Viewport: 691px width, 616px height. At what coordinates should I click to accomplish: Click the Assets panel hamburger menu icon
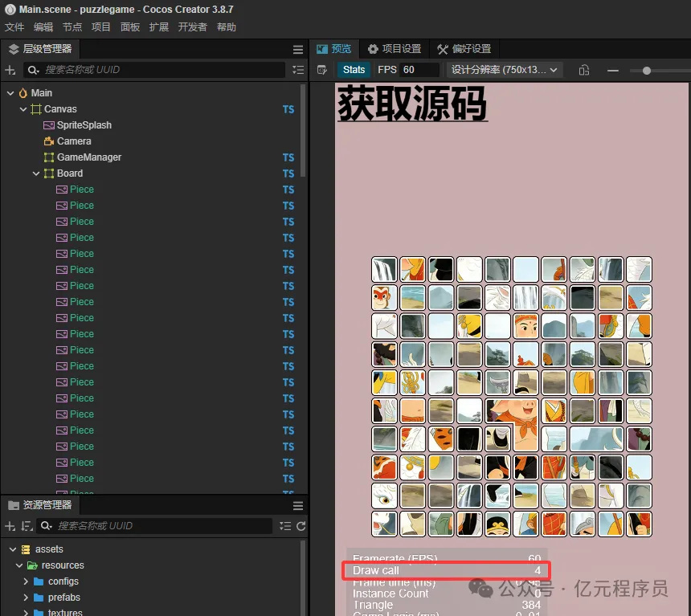tap(298, 506)
